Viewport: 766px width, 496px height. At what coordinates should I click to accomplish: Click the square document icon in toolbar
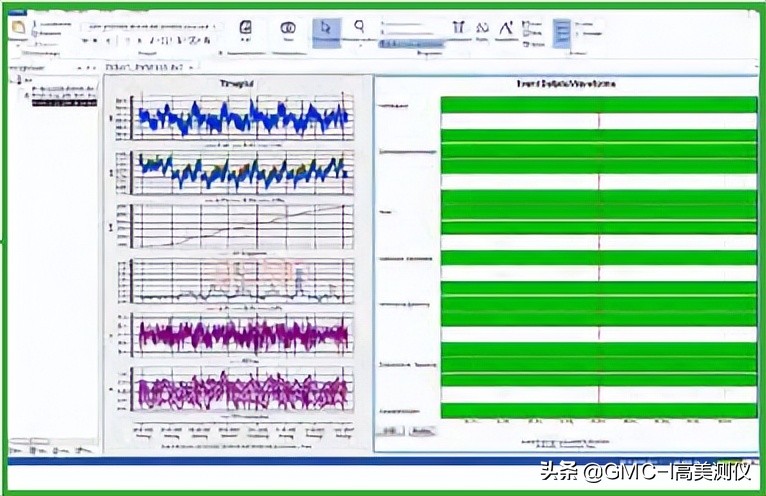(246, 27)
